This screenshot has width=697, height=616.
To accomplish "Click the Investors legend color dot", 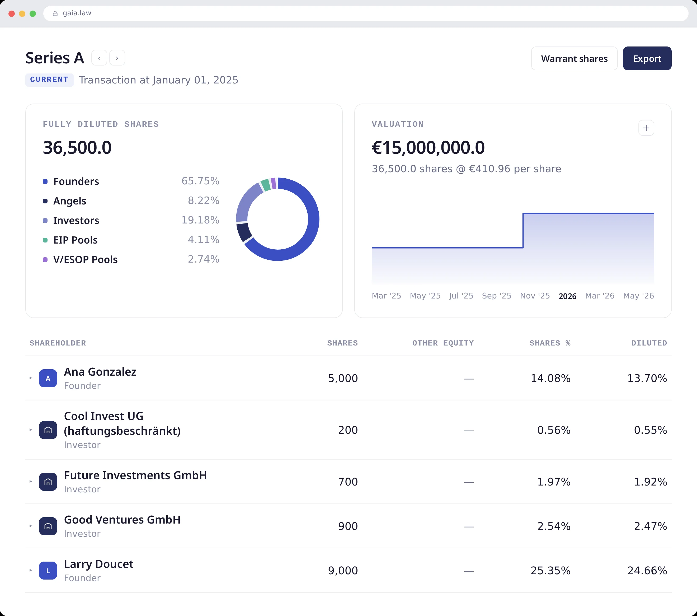I will [x=45, y=221].
